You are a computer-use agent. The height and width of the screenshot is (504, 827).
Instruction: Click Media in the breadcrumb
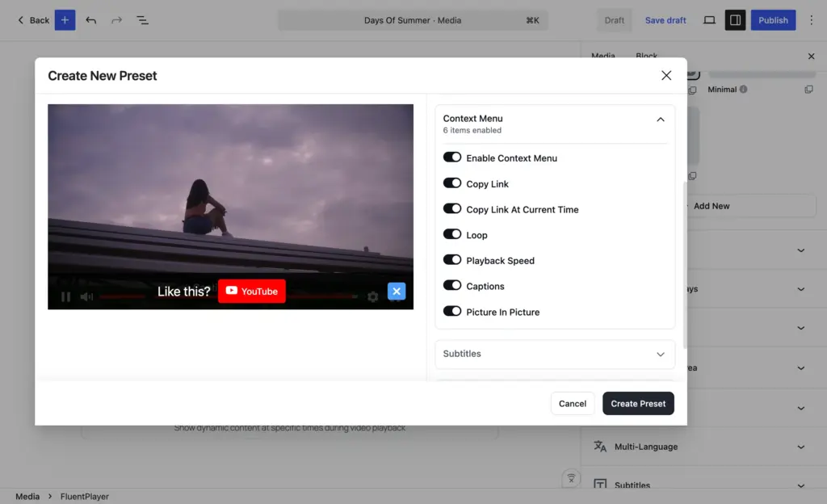pos(27,496)
